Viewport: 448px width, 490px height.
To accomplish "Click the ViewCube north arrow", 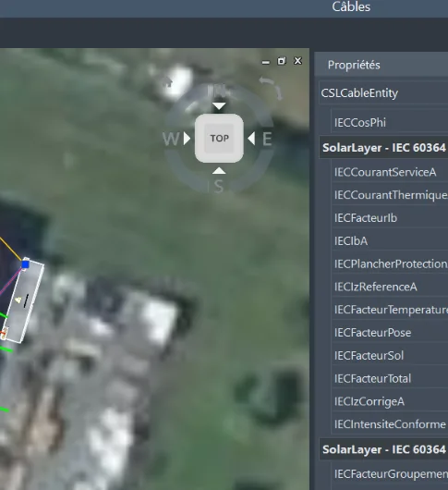I will (219, 106).
